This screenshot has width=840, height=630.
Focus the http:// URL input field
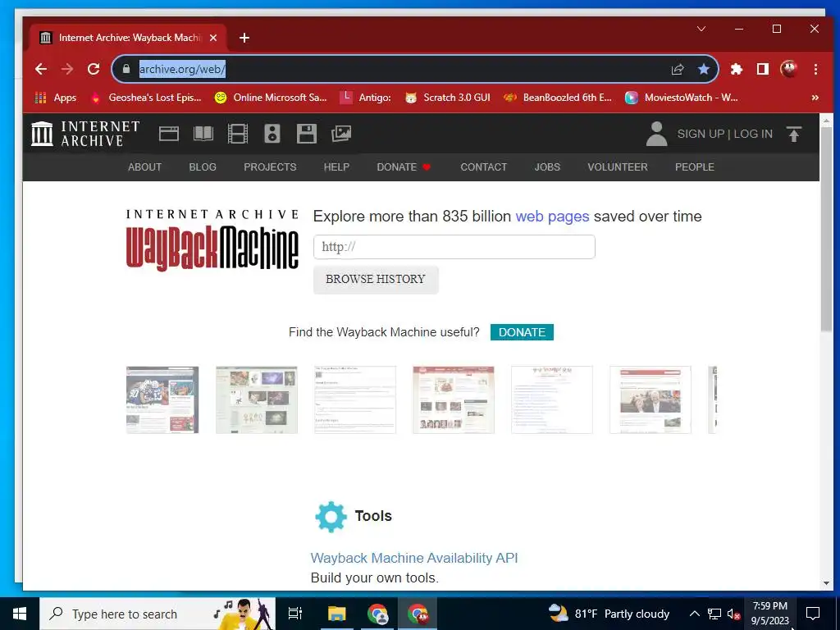454,247
